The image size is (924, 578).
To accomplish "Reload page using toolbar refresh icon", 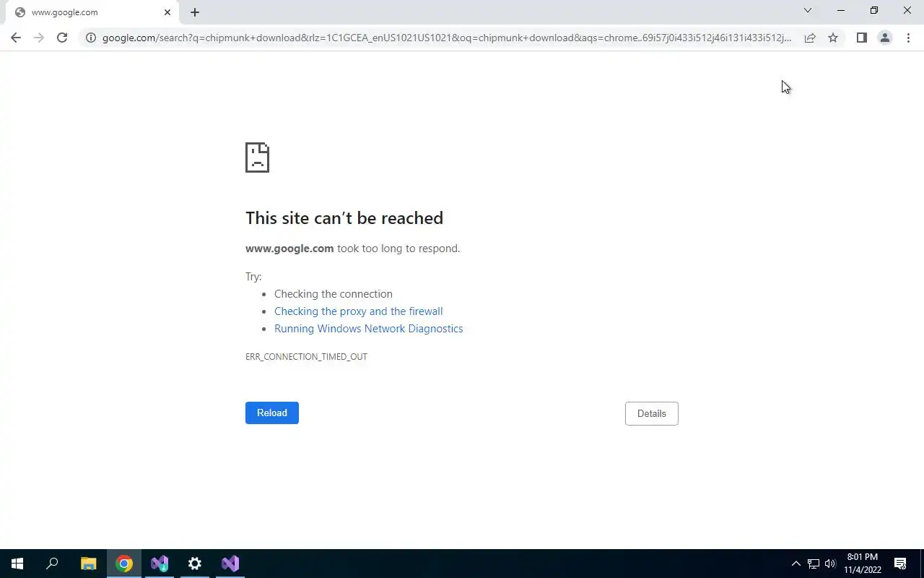I will 62,38.
